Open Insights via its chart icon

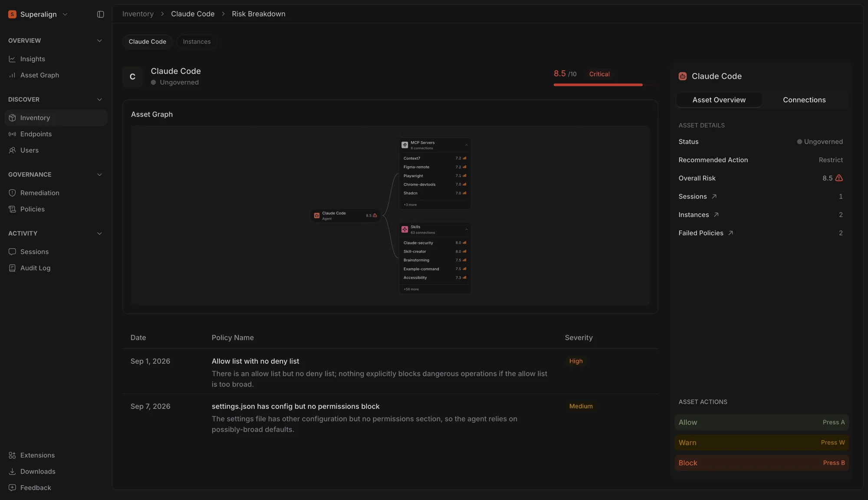12,59
